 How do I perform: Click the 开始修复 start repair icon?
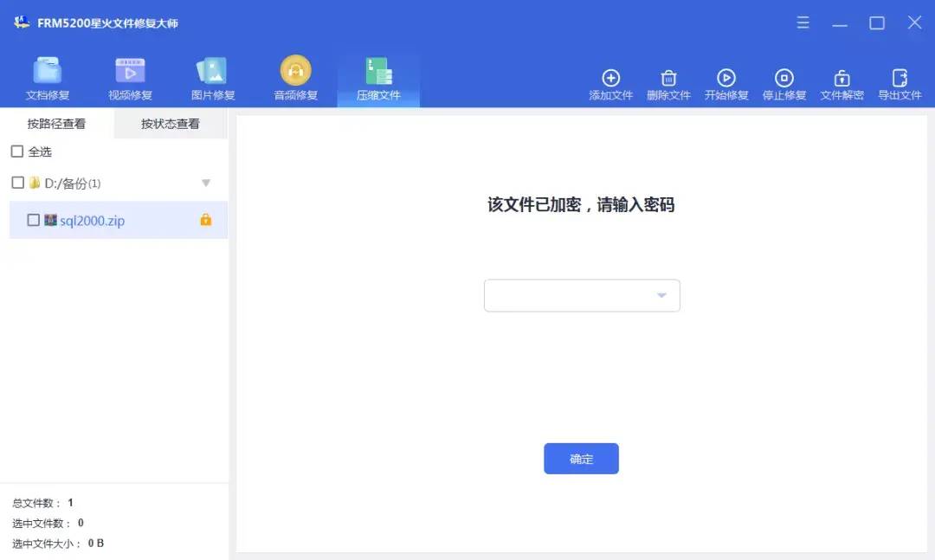pyautogui.click(x=726, y=78)
